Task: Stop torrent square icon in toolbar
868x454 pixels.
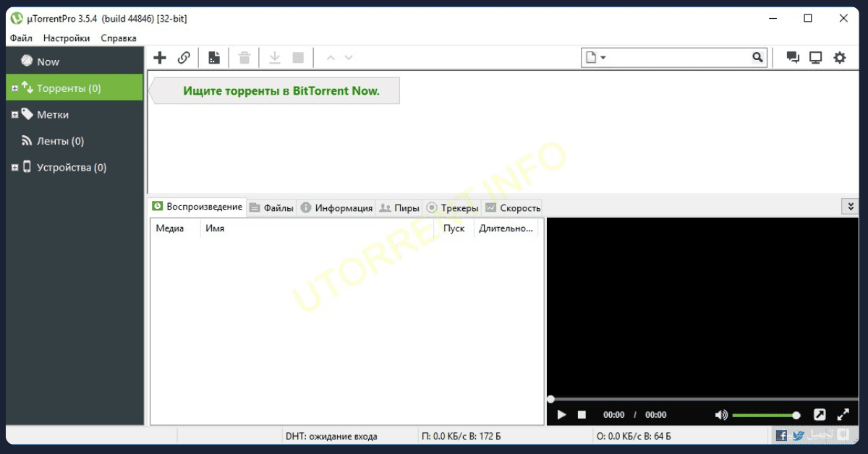Action: 298,58
